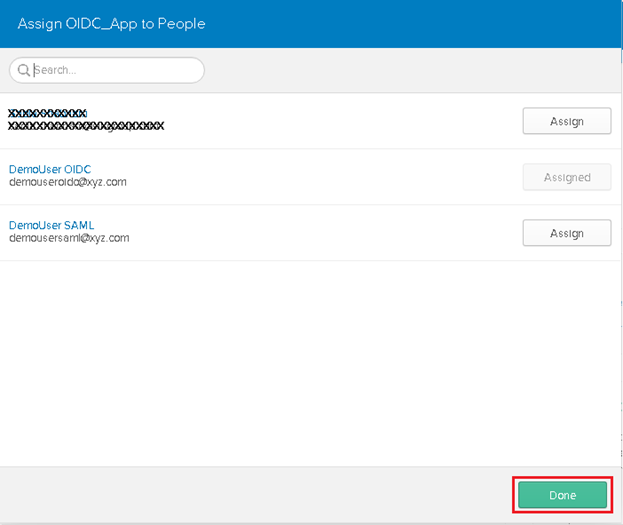Focus the Search people input field
Viewport: 623px width, 525px height.
point(115,70)
